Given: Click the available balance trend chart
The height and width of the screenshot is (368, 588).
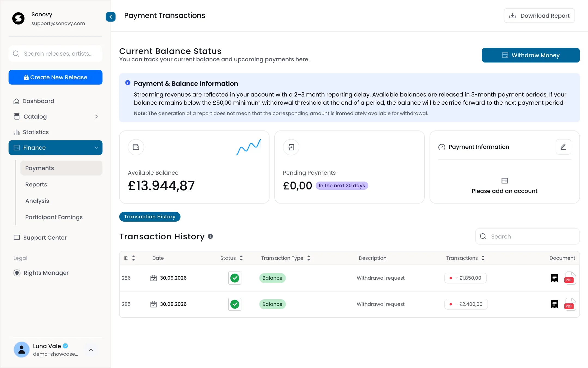Looking at the screenshot, I should point(249,147).
